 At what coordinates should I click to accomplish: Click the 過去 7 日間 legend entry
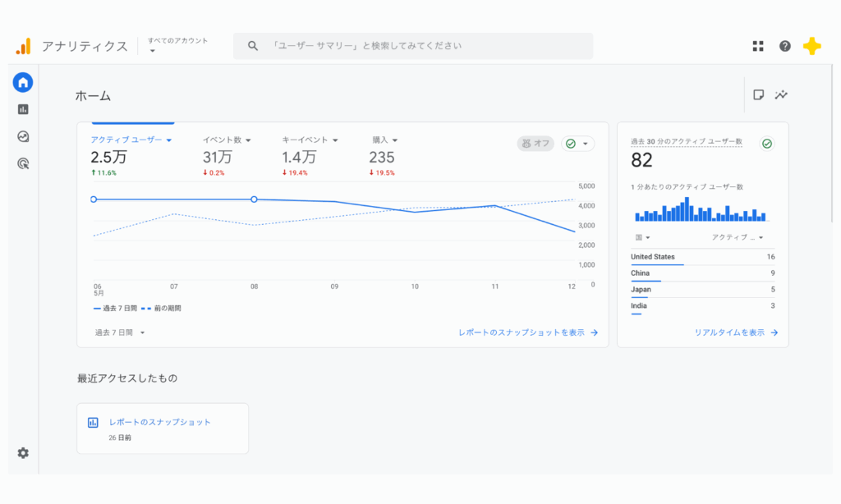point(115,309)
